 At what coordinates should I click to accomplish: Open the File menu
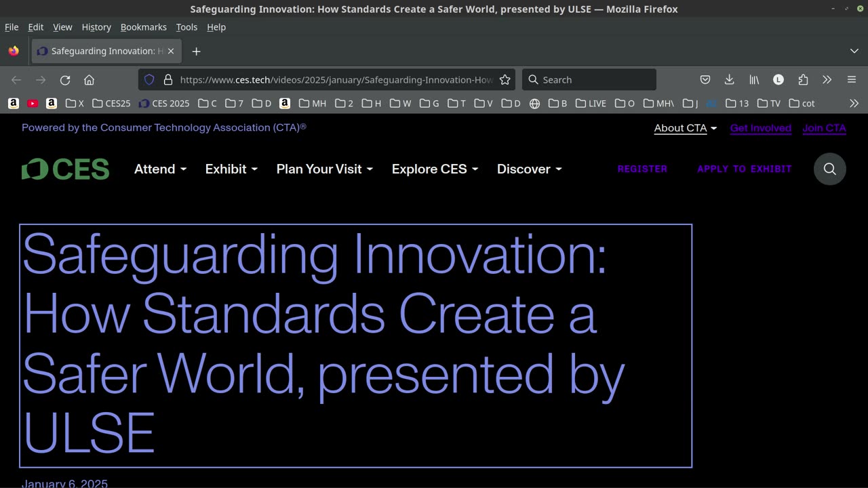[x=12, y=27]
